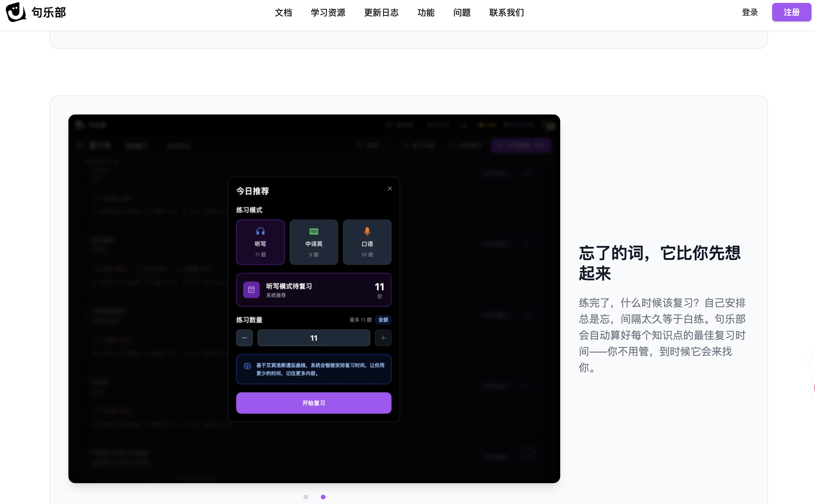Screen dimensions: 815x504
Task: Click the 今日推荐 dialog title
Action: [253, 191]
